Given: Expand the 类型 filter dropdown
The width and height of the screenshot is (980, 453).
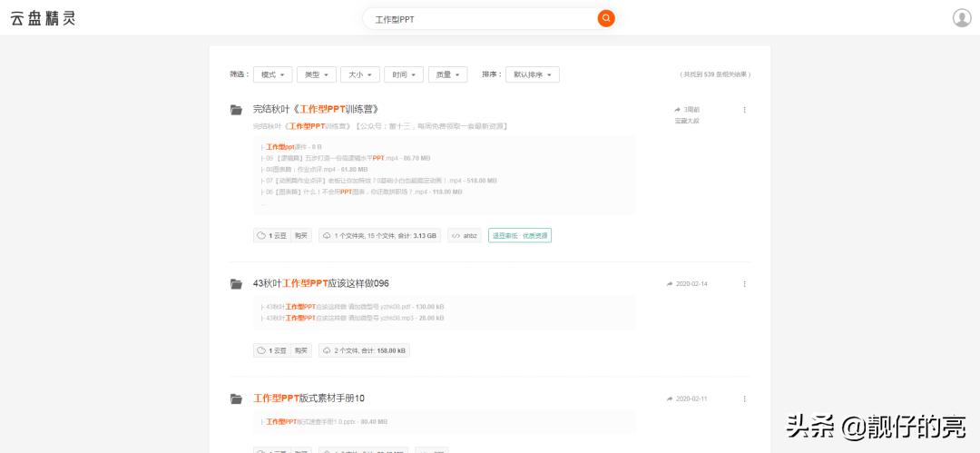Looking at the screenshot, I should point(317,74).
